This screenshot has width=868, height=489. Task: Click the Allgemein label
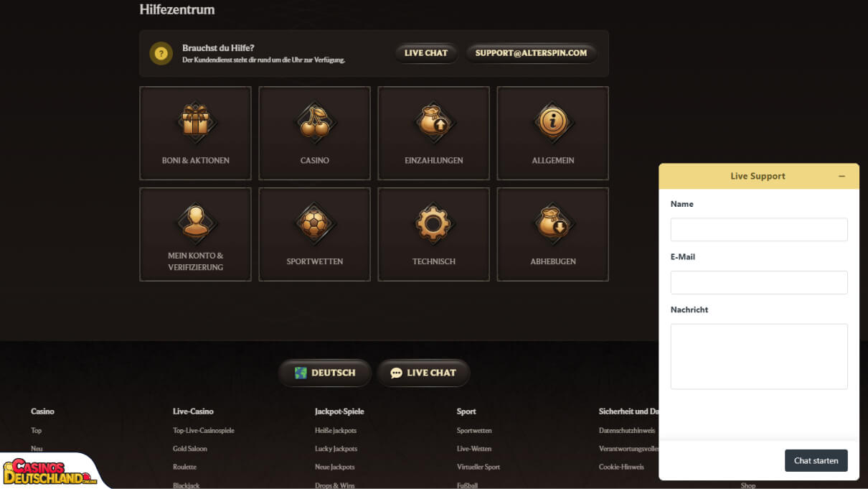[553, 161]
